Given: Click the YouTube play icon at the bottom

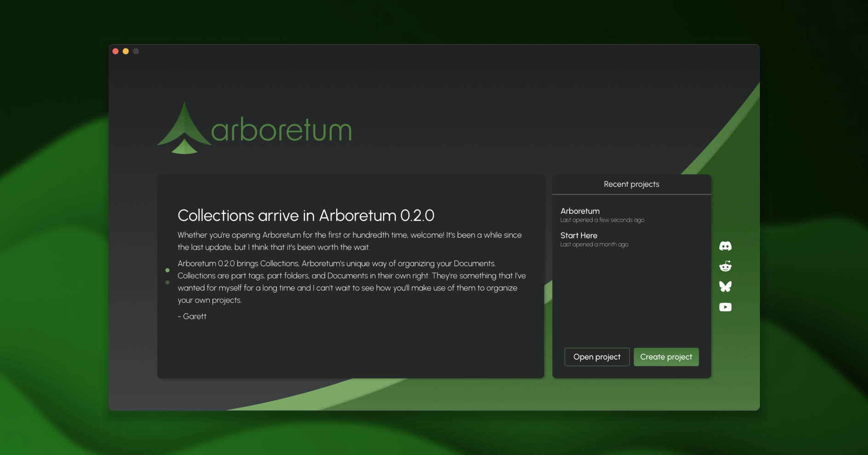Looking at the screenshot, I should pos(725,307).
